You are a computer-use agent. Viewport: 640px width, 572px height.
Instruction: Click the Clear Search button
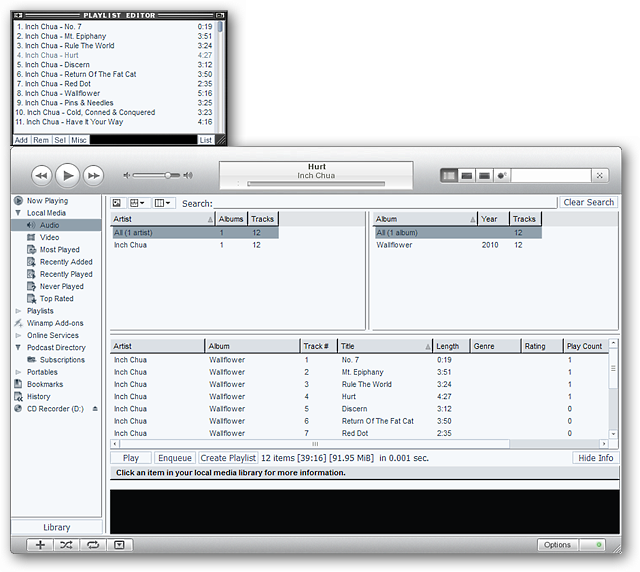click(588, 203)
